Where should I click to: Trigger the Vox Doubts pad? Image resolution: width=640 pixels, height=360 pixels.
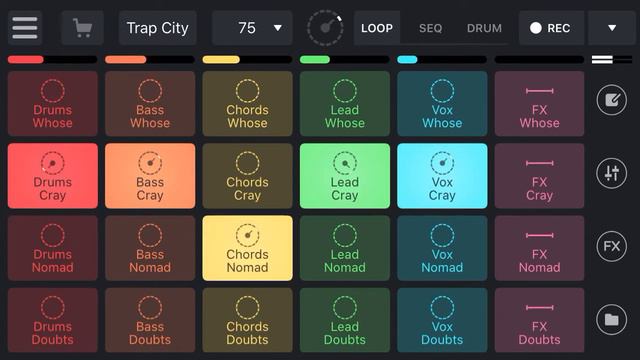[442, 320]
